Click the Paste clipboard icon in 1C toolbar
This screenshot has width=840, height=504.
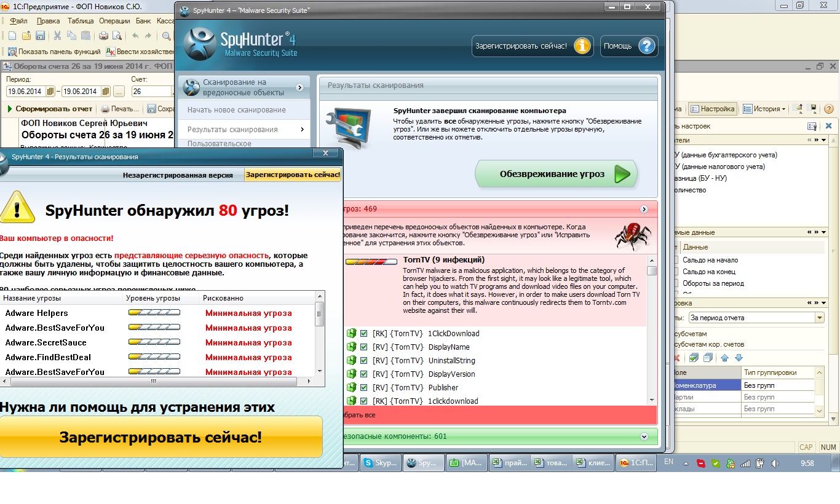(85, 36)
